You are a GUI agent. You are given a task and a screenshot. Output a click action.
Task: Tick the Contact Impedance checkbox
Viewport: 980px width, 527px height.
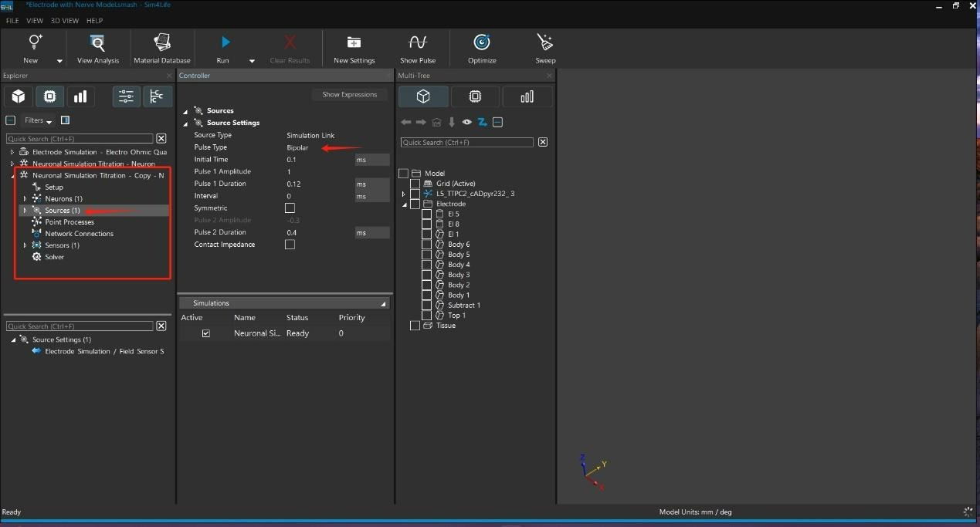[x=290, y=245]
